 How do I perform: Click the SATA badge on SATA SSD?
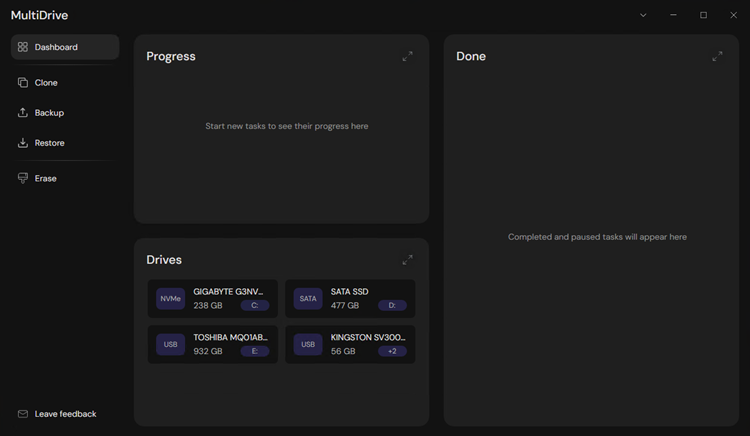(308, 299)
